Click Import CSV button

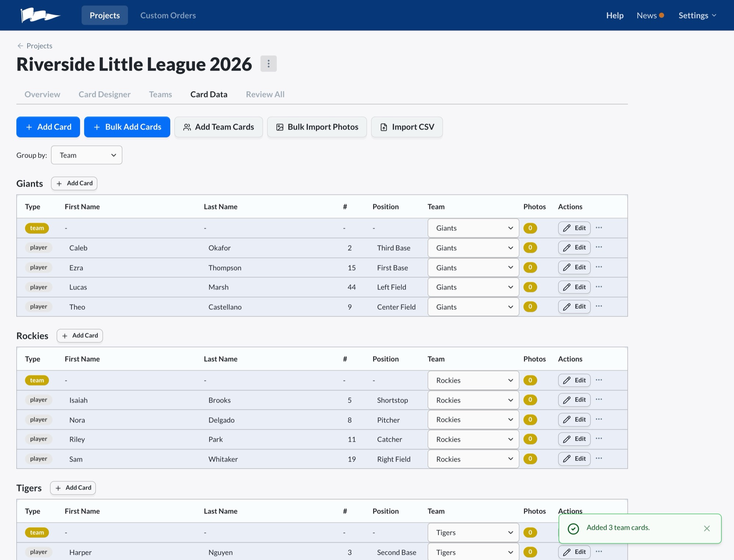click(407, 127)
